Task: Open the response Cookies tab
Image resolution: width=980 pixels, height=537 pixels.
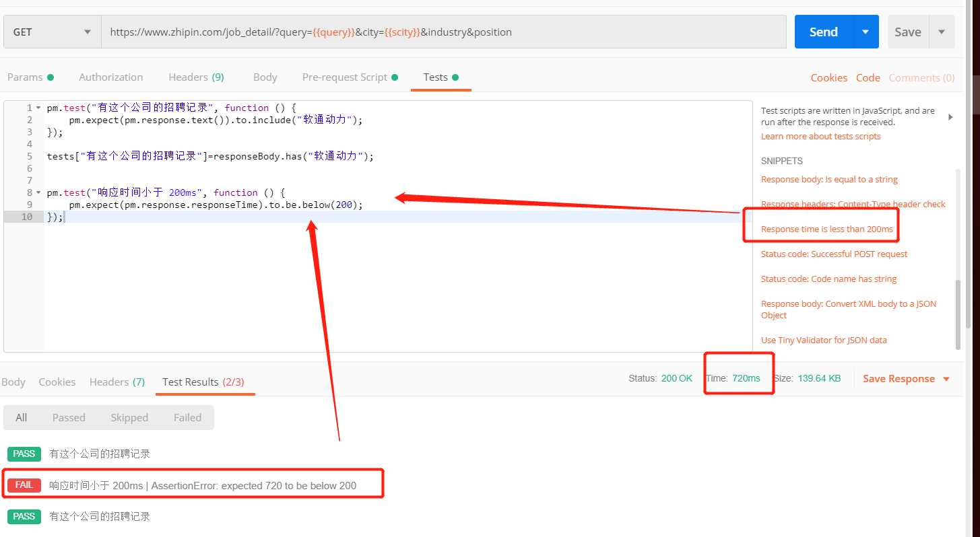Action: [57, 382]
